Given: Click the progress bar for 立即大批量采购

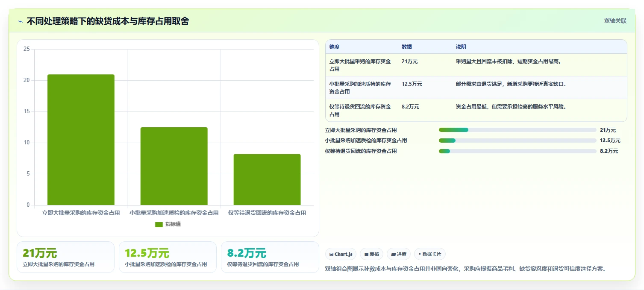Looking at the screenshot, I should tap(518, 130).
